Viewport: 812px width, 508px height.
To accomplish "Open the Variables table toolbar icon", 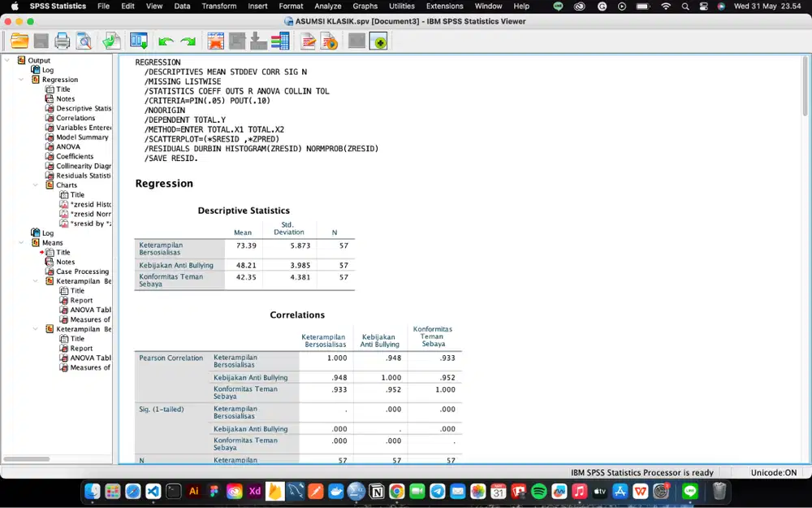I will point(280,41).
